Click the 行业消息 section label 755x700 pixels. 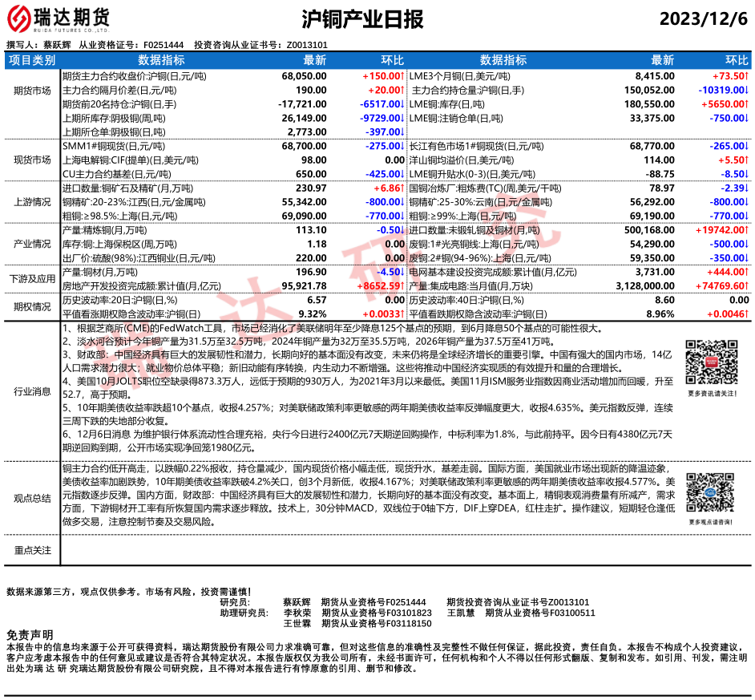click(32, 391)
